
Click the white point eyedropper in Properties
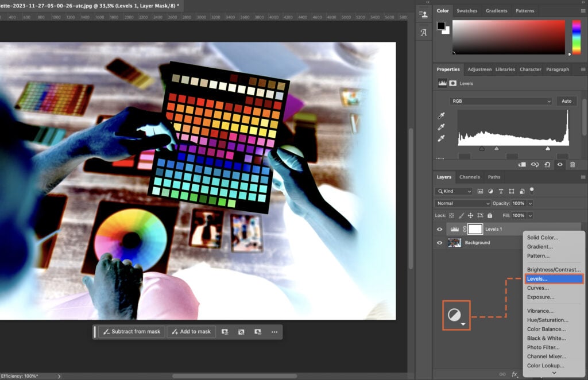(440, 138)
